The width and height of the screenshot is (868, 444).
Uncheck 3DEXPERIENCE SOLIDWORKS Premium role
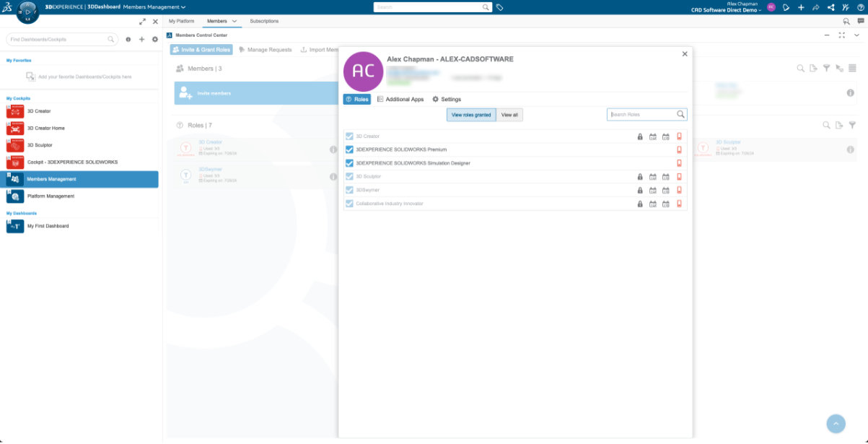(x=350, y=150)
